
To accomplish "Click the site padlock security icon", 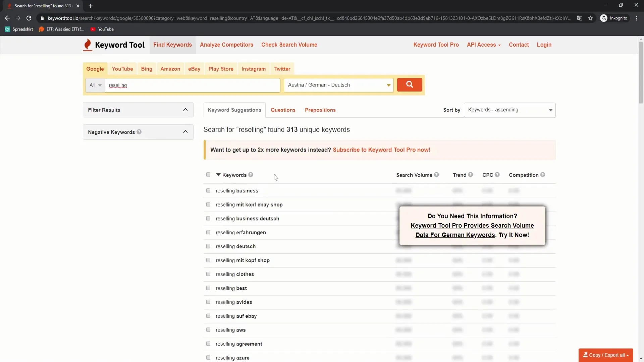I will (42, 18).
